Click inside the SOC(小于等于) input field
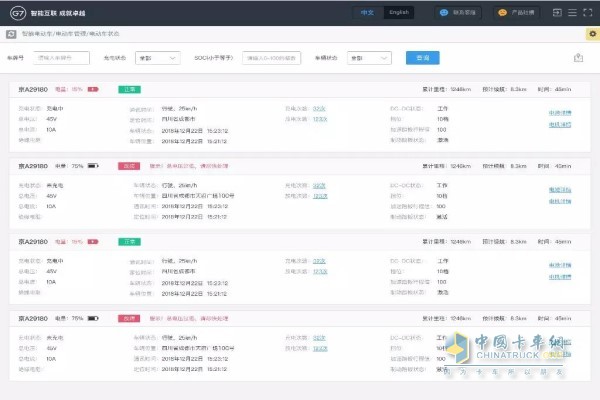600x400 pixels. [272, 58]
